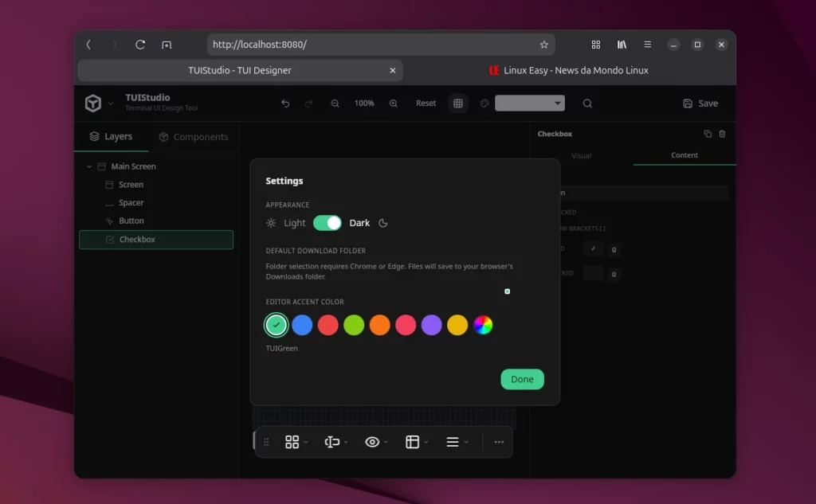Viewport: 816px width, 504px height.
Task: Click the zoom out magnifier icon
Action: (x=335, y=104)
